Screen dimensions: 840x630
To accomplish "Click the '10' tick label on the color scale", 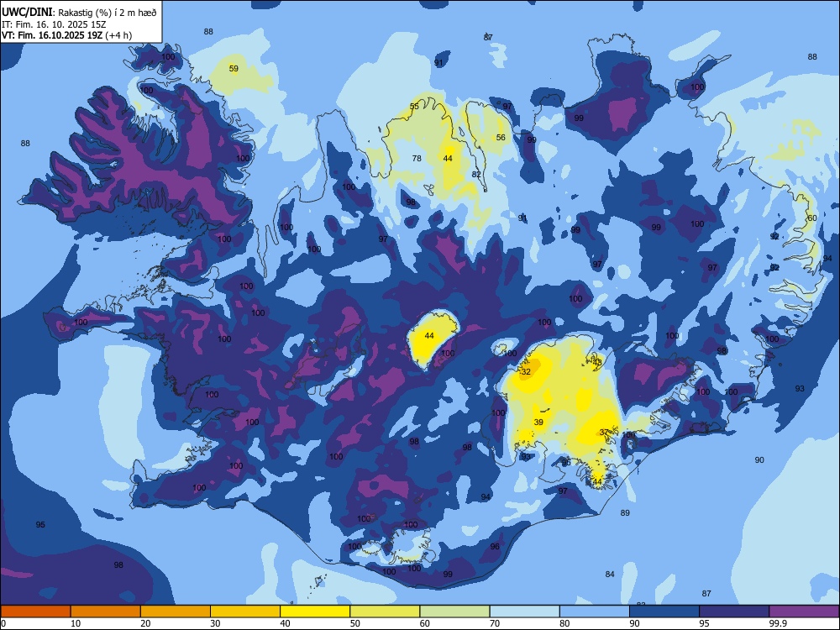I will 76,623.
